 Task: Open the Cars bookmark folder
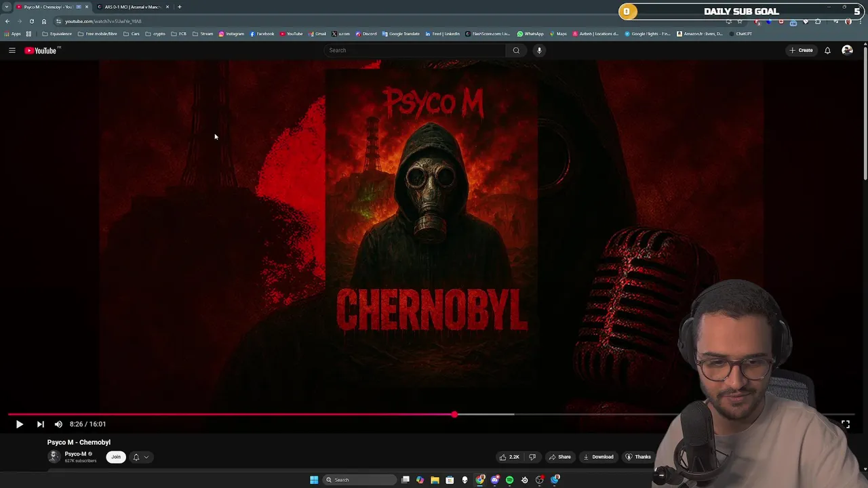132,34
